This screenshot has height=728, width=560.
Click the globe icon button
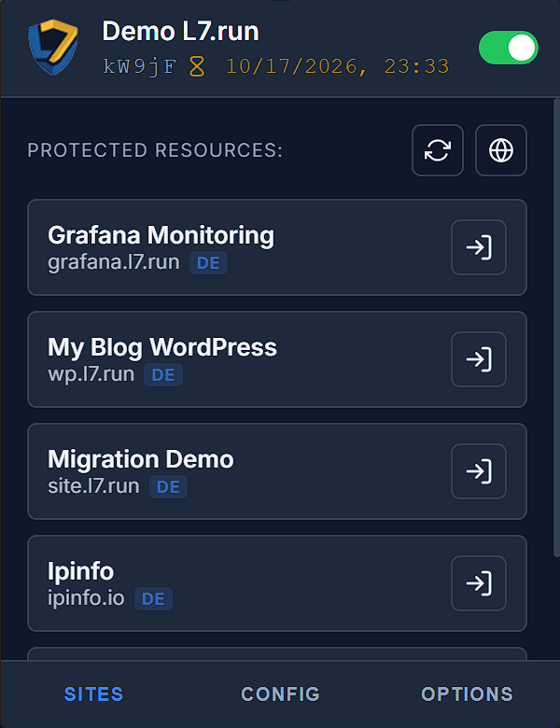[x=501, y=150]
